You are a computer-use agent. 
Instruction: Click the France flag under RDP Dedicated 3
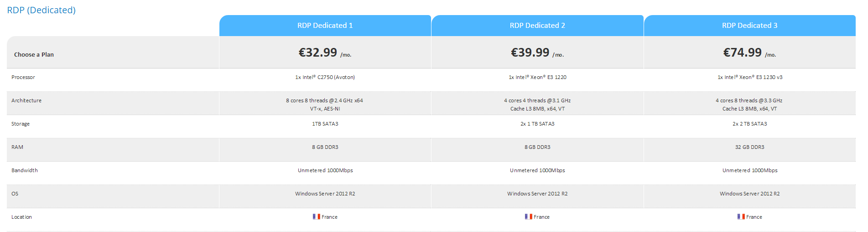click(741, 216)
